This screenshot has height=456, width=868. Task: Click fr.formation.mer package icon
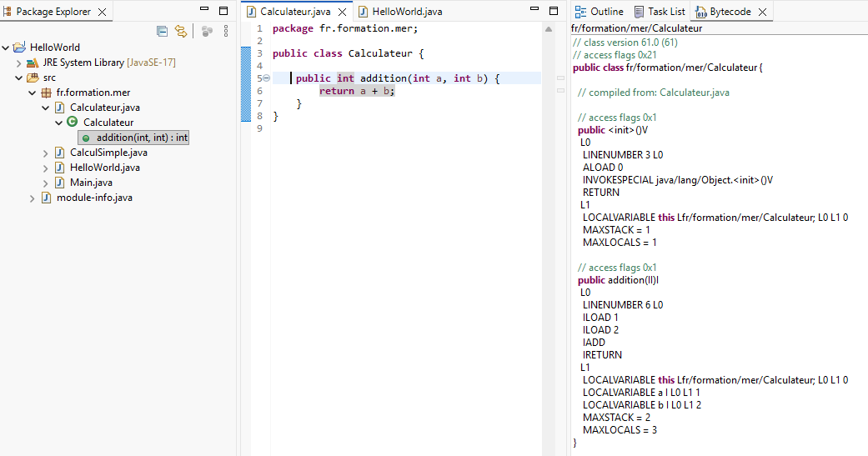(47, 93)
